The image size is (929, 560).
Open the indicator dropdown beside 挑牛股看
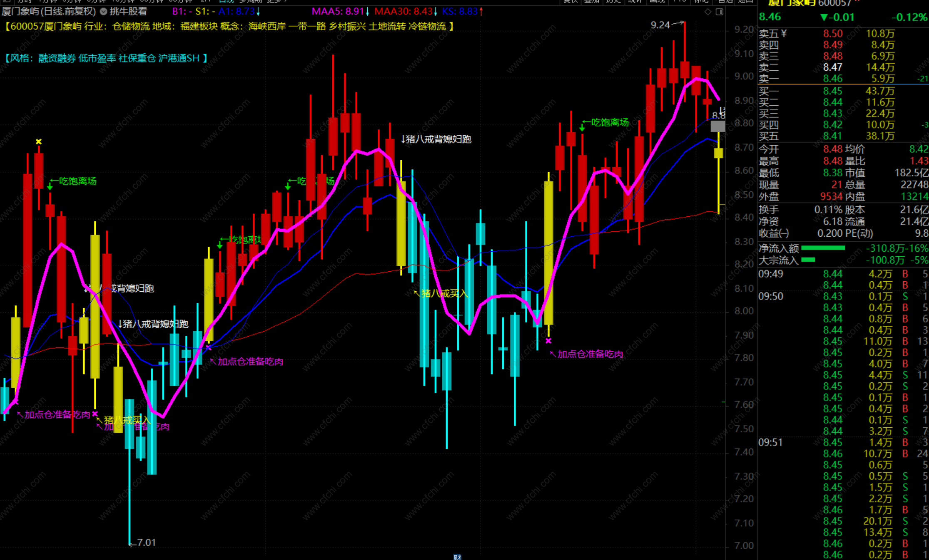click(x=104, y=12)
